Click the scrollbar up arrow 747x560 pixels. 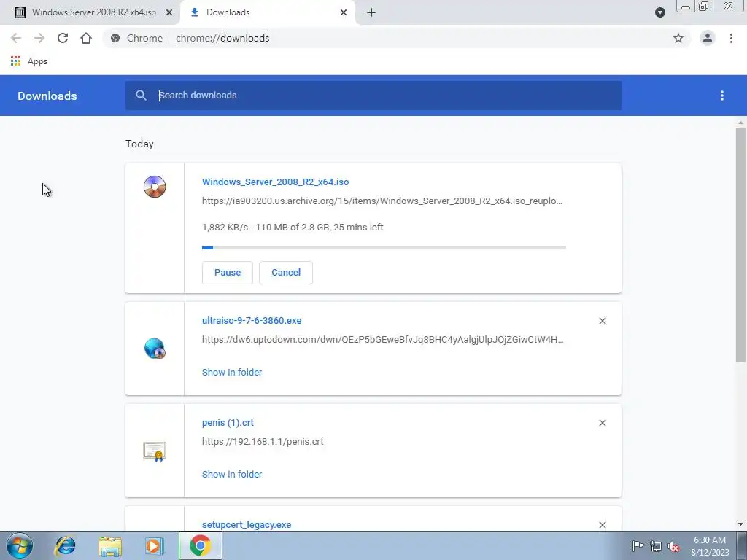point(740,122)
